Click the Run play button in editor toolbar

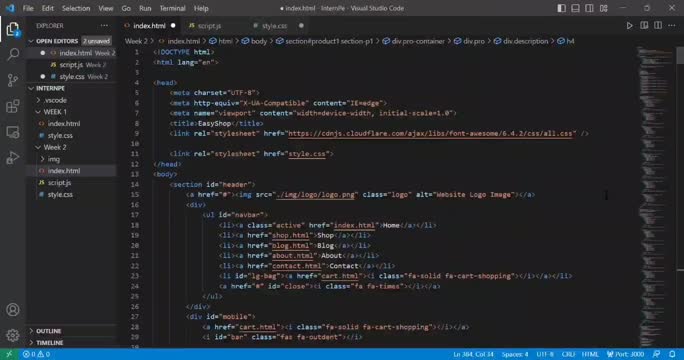click(629, 26)
